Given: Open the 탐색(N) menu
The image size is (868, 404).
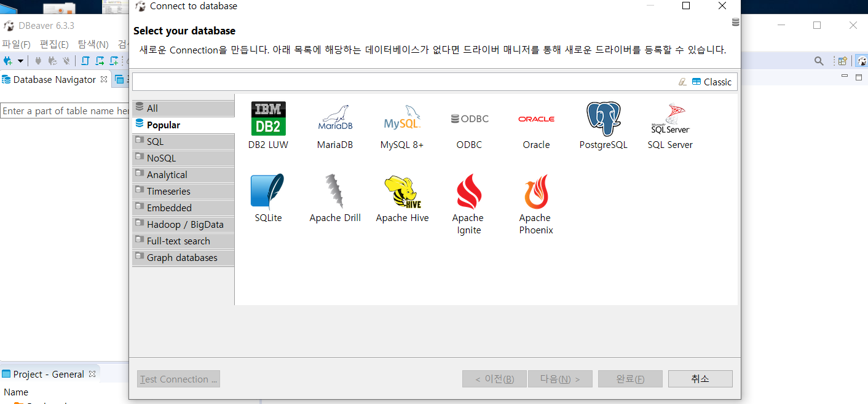Looking at the screenshot, I should coord(93,44).
